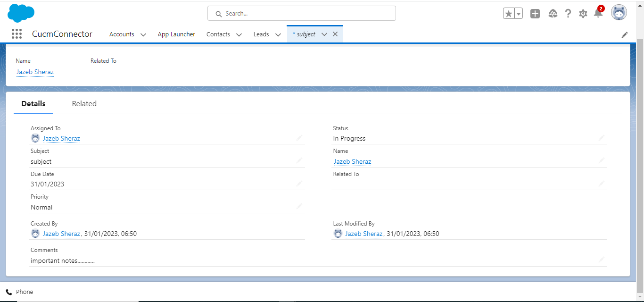Image resolution: width=644 pixels, height=302 pixels.
Task: Open the App Launcher waffle icon
Action: tap(17, 34)
